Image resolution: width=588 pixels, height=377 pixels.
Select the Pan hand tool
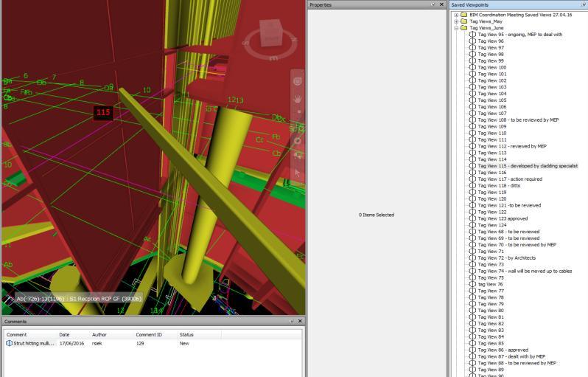298,99
